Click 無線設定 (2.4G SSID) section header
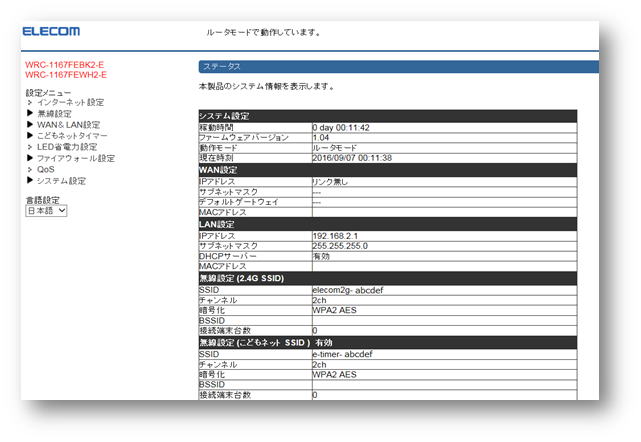 coord(388,278)
